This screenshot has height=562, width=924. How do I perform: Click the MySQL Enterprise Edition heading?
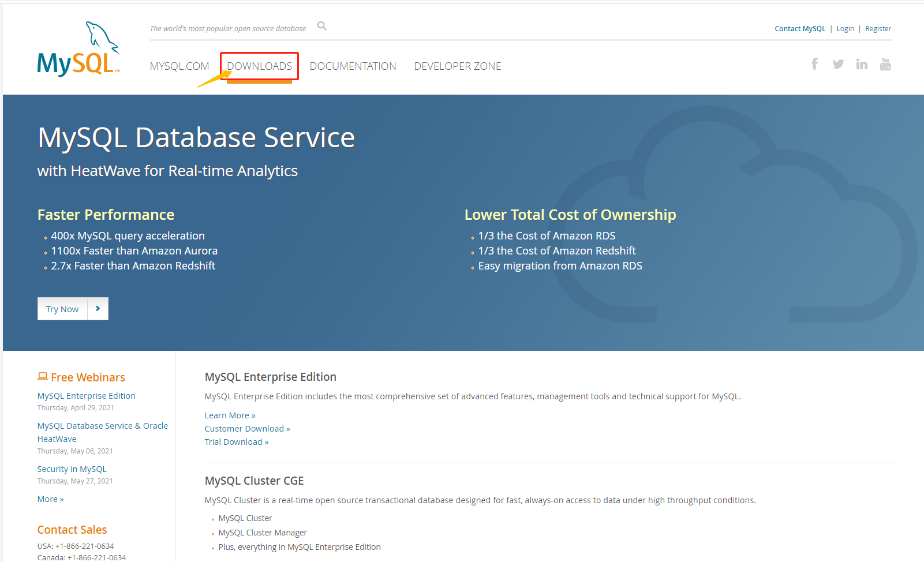(x=271, y=377)
